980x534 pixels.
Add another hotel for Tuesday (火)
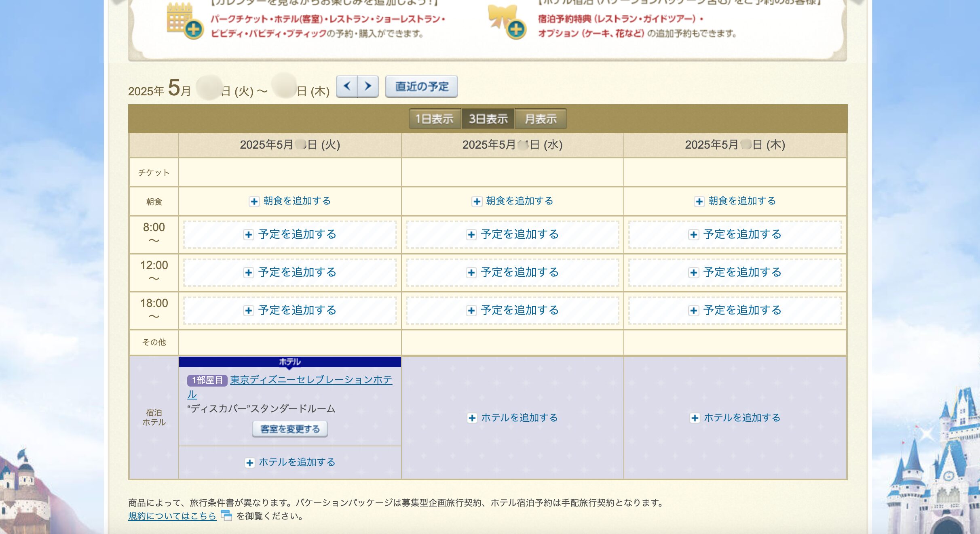[290, 462]
